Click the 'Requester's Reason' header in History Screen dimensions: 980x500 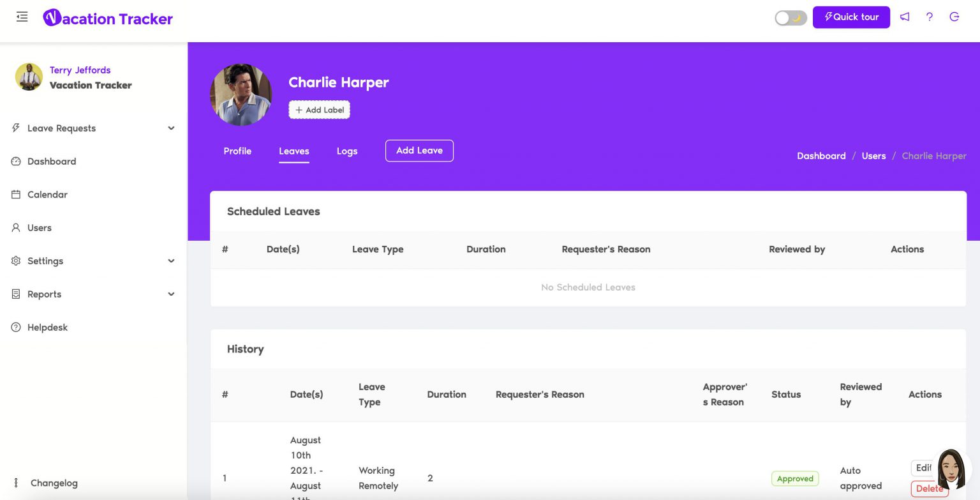tap(540, 395)
